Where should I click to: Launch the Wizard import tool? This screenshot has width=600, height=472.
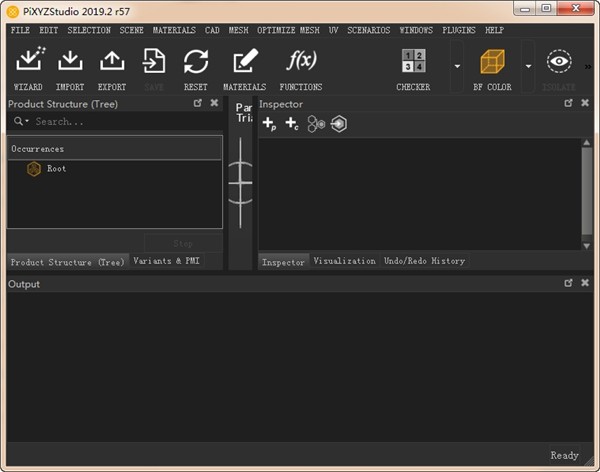coord(30,60)
